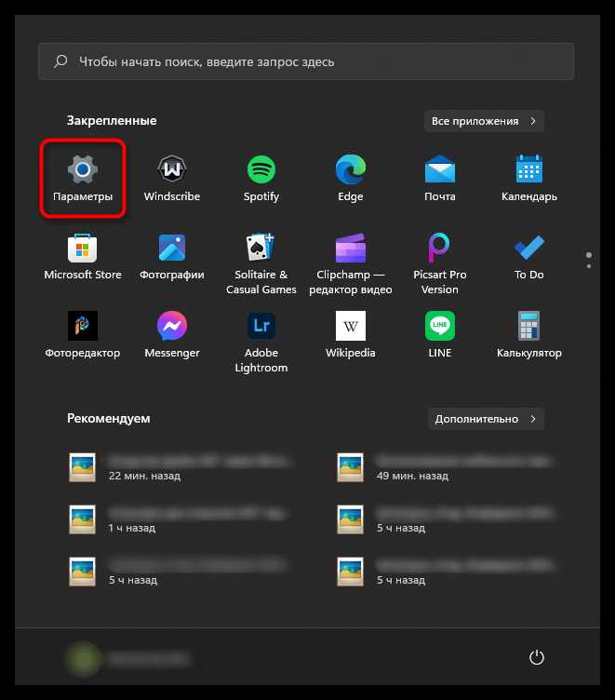Viewport: 615px width, 700px height.
Task: Open the Календарь calendar app
Action: (528, 179)
